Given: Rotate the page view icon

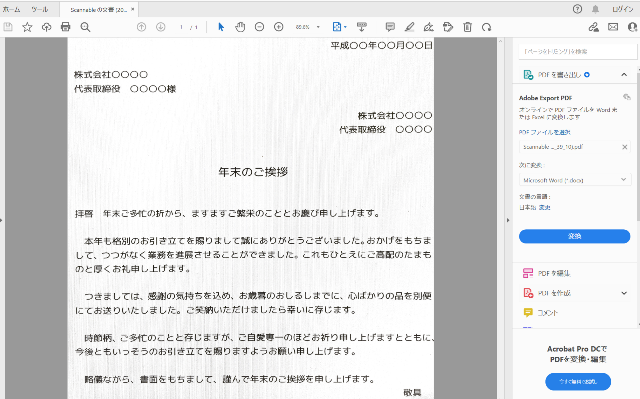Looking at the screenshot, I should 487,27.
